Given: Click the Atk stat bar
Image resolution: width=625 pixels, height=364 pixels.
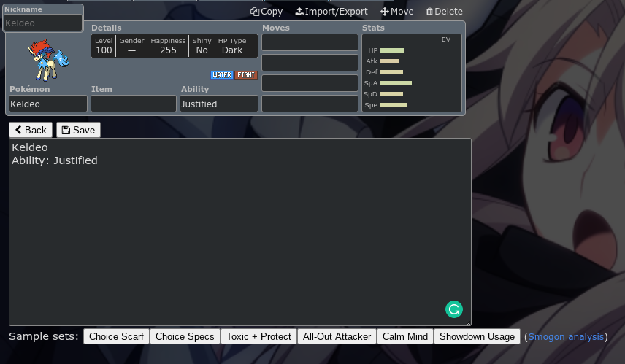Looking at the screenshot, I should [x=389, y=61].
